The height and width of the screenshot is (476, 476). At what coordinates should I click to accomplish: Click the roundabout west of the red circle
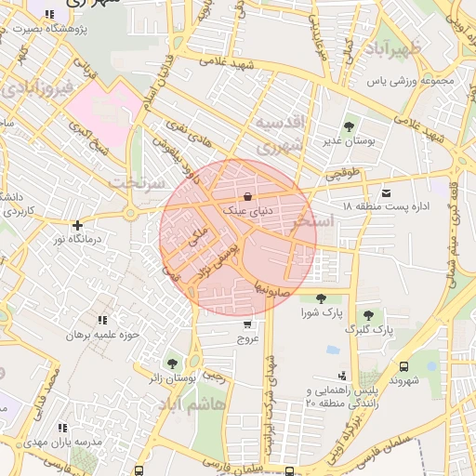(x=131, y=213)
